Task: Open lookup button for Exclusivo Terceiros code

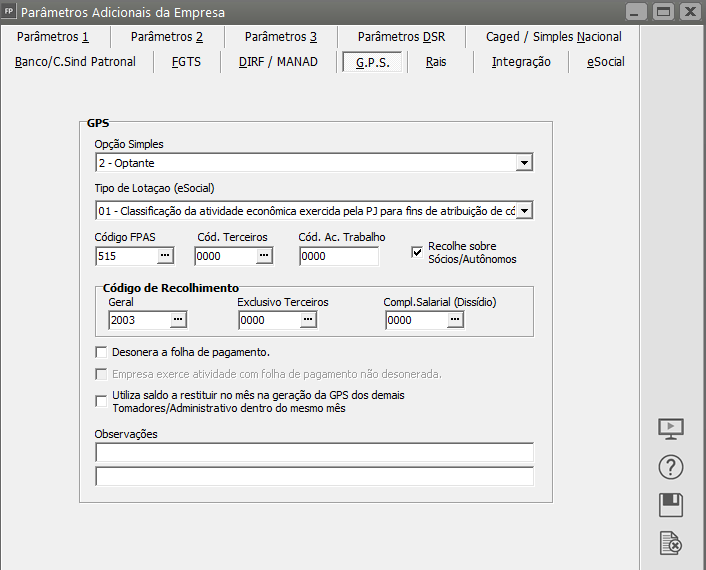Action: tap(308, 320)
